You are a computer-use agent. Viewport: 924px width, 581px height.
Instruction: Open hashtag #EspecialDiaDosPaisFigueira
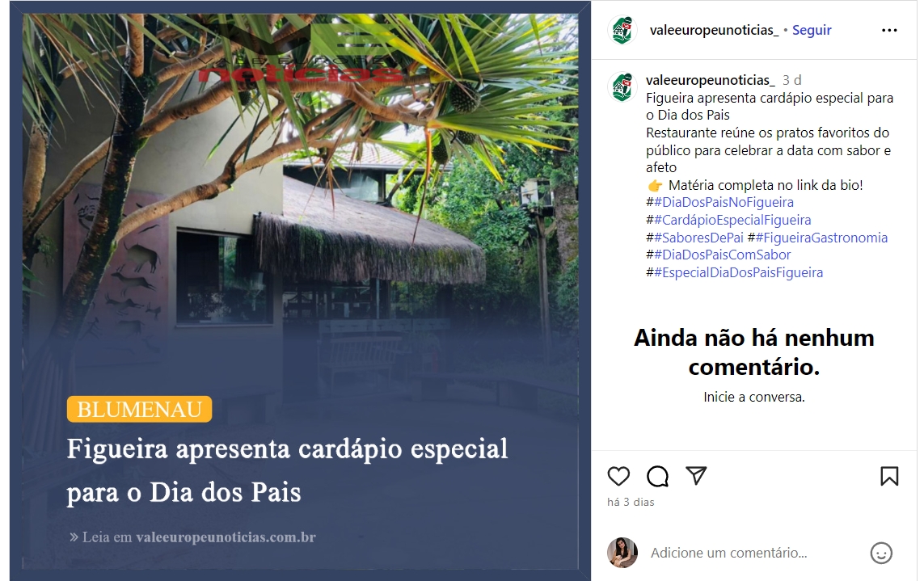coord(738,272)
